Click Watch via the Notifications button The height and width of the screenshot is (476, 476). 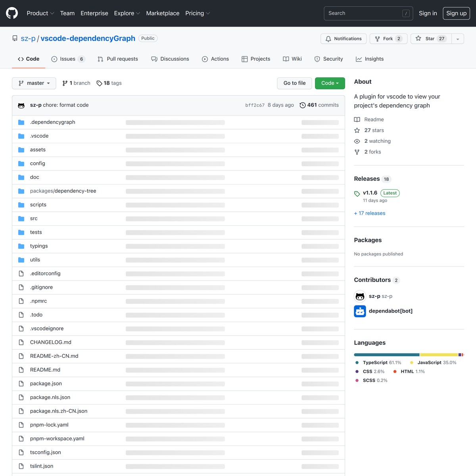click(343, 38)
